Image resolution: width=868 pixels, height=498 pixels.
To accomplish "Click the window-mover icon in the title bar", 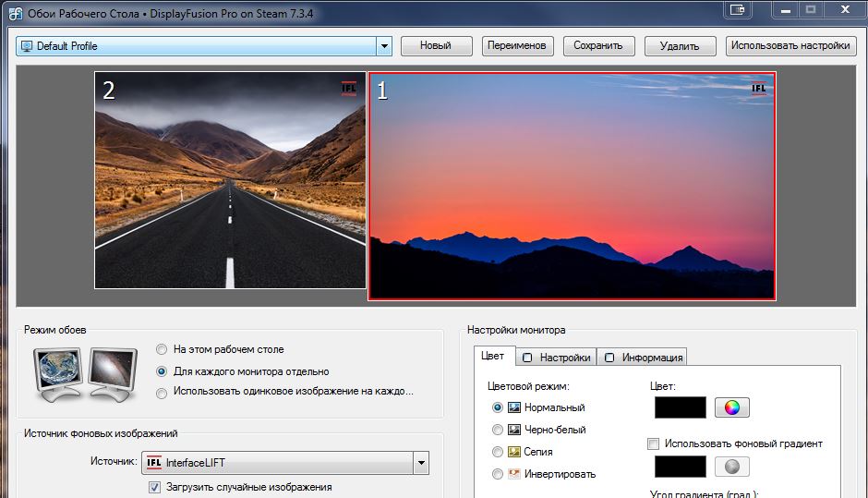I will pyautogui.click(x=738, y=9).
